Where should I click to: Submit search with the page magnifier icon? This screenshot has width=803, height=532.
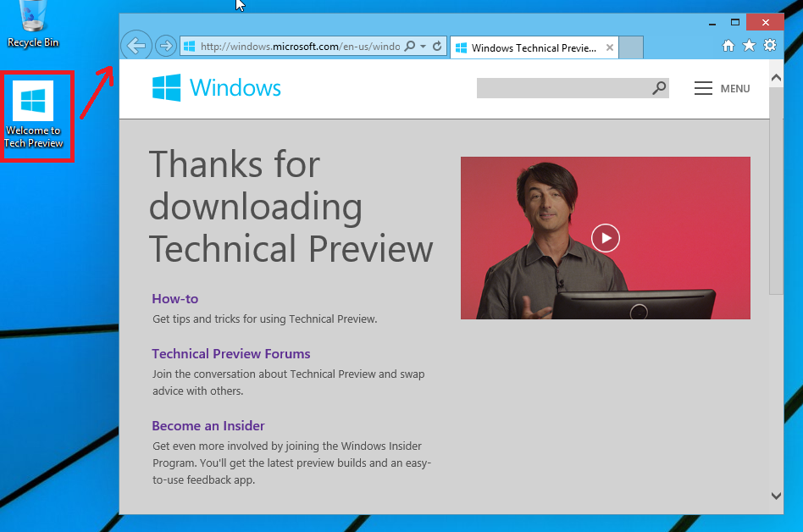click(659, 88)
